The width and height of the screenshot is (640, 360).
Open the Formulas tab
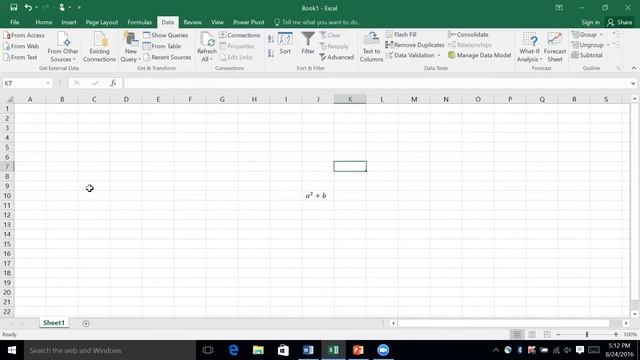click(140, 22)
